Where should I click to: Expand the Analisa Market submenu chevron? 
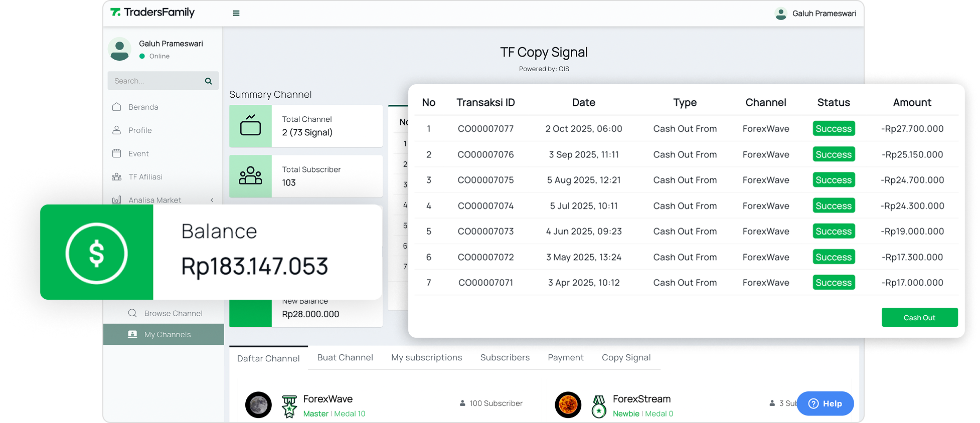pos(212,200)
